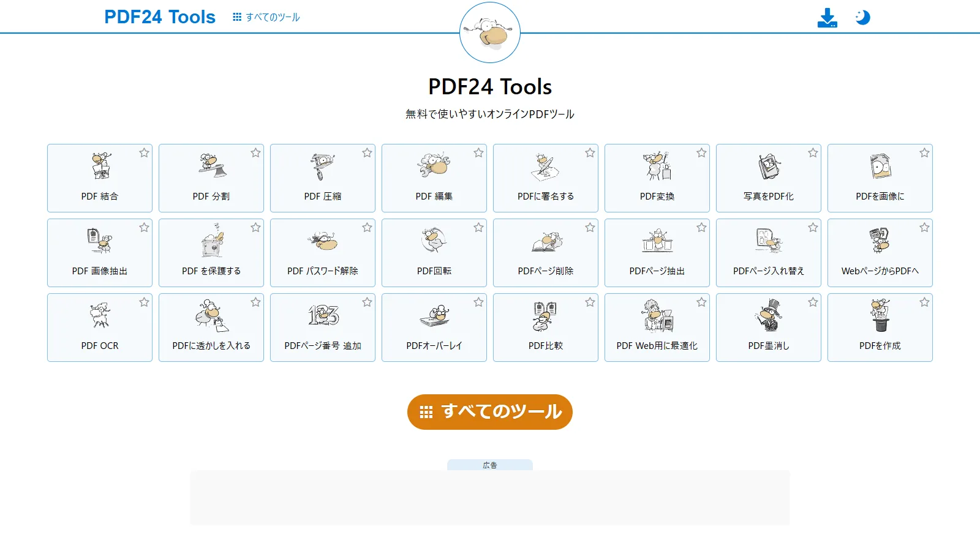Image resolution: width=980 pixels, height=551 pixels.
Task: Star the PDF回転 tile
Action: [x=478, y=228]
